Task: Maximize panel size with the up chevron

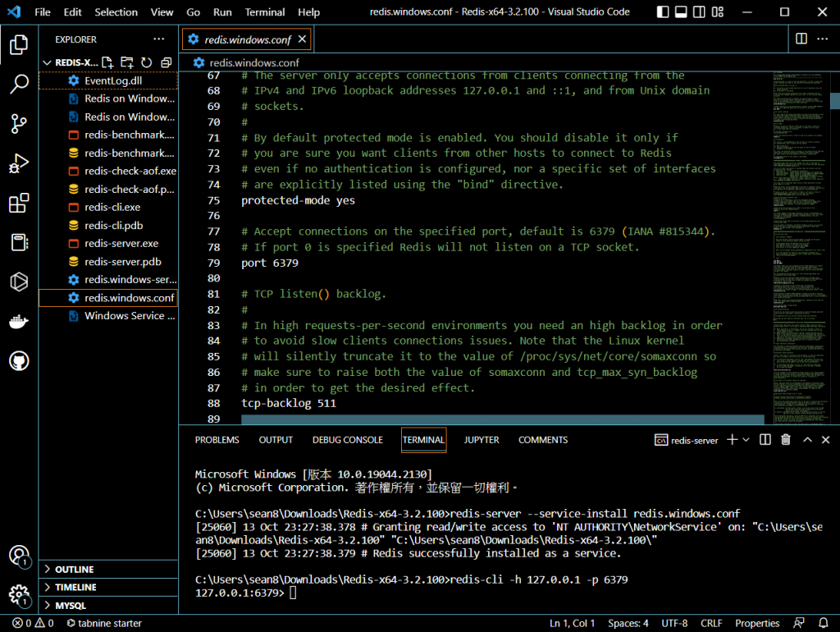Action: coord(807,440)
